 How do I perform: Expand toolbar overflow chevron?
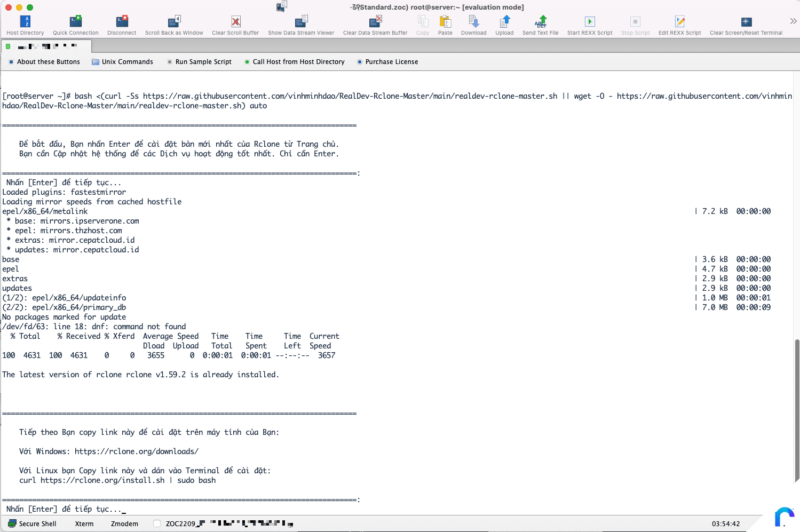(x=793, y=21)
